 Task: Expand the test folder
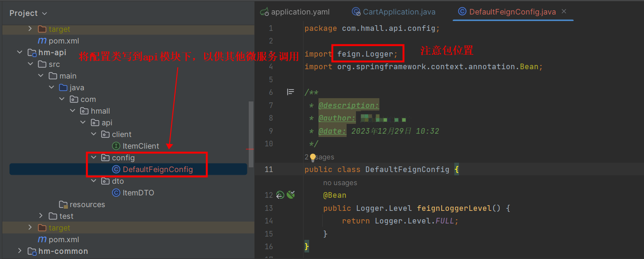point(41,216)
